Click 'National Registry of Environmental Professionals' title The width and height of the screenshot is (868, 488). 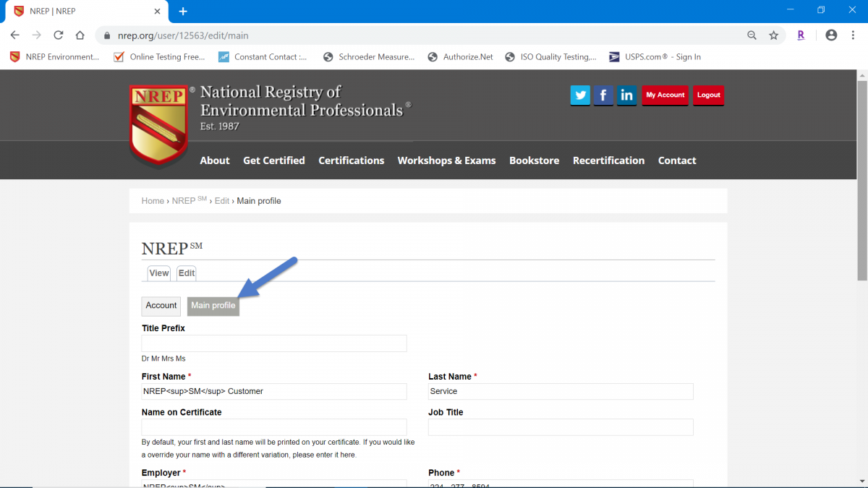(305, 101)
